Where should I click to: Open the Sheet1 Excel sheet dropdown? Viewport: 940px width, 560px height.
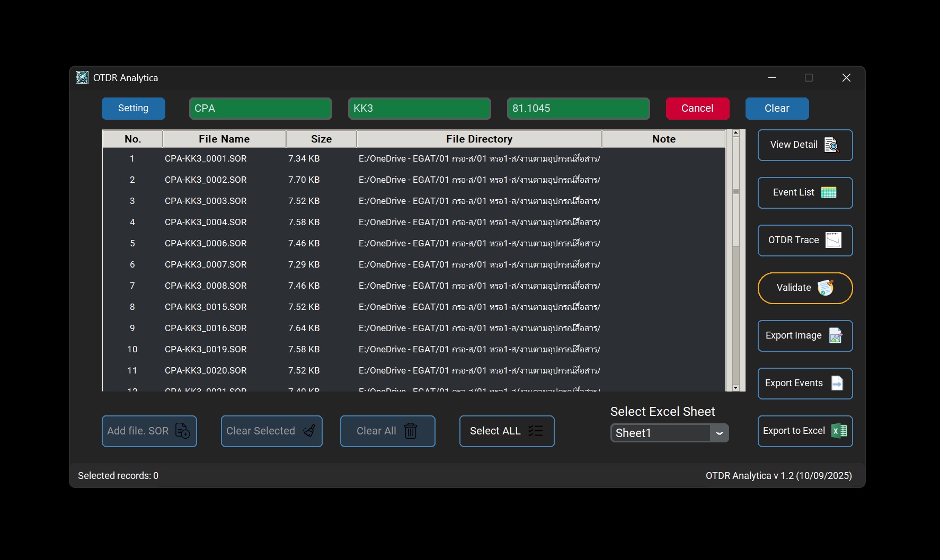coord(719,433)
